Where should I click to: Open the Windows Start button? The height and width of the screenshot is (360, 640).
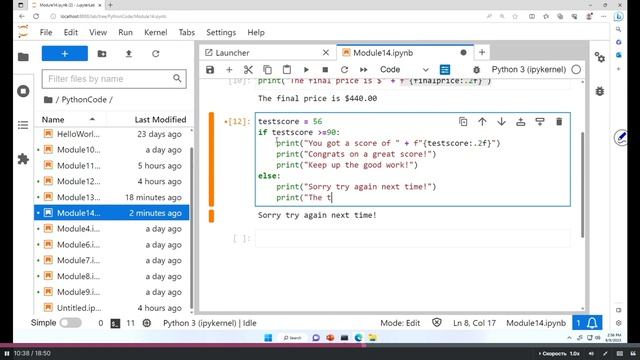pos(268,338)
